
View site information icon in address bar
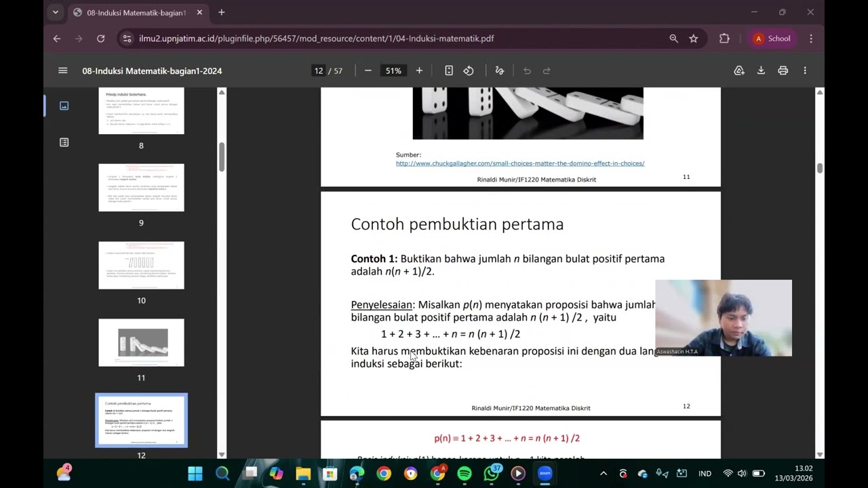point(127,39)
